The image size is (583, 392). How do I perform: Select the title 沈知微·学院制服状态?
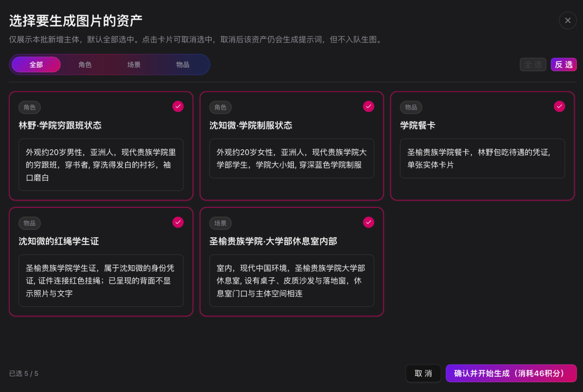250,126
